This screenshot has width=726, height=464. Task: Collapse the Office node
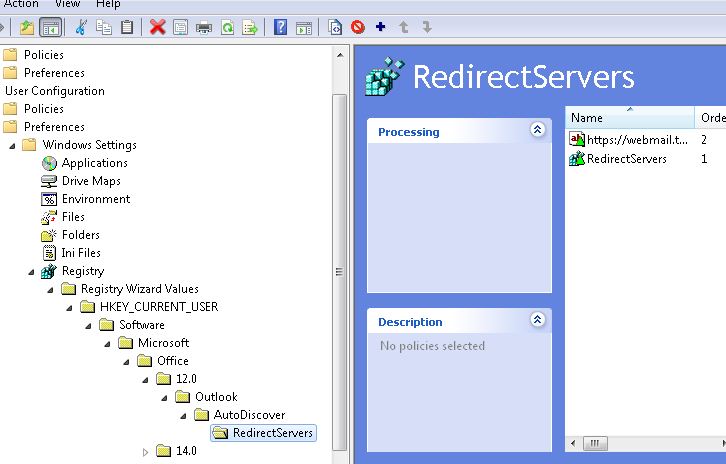coord(126,363)
